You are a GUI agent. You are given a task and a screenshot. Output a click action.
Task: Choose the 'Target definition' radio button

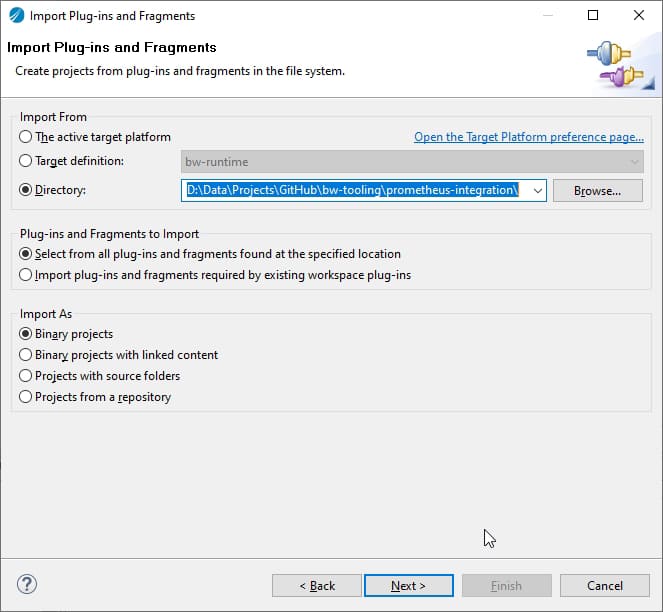(26, 160)
